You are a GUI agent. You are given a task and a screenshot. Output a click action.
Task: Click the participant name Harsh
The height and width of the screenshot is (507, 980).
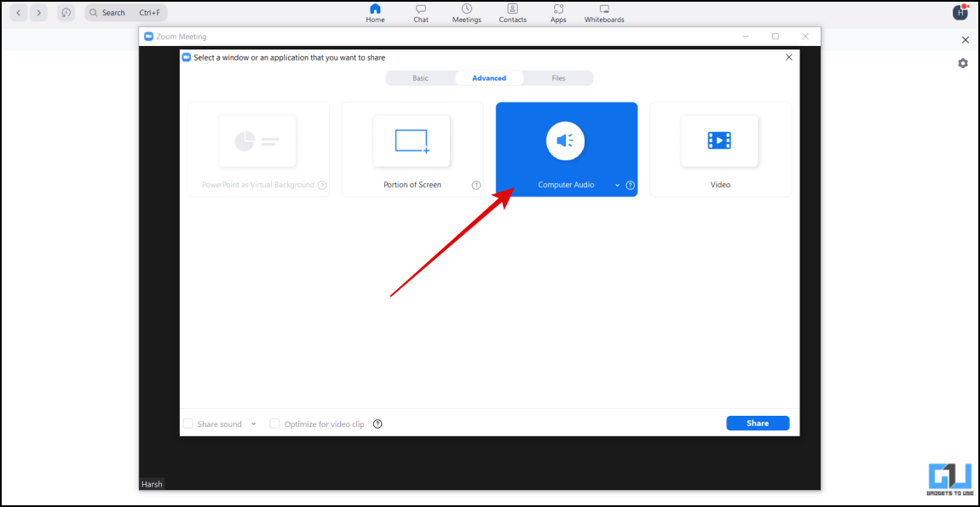click(152, 484)
